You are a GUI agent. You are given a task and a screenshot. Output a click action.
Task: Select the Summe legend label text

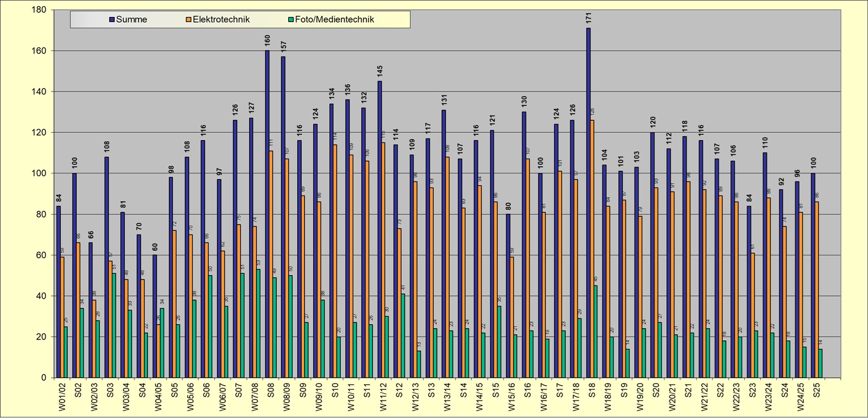(132, 20)
